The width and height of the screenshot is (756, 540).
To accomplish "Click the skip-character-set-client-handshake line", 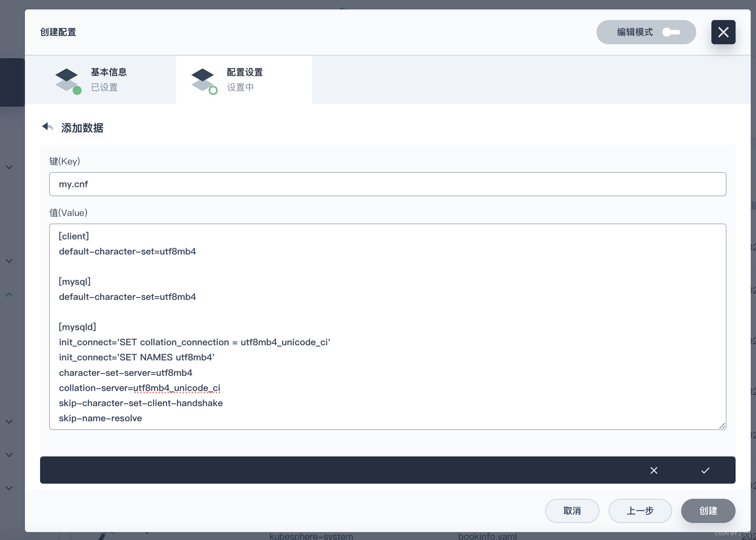I will 141,403.
